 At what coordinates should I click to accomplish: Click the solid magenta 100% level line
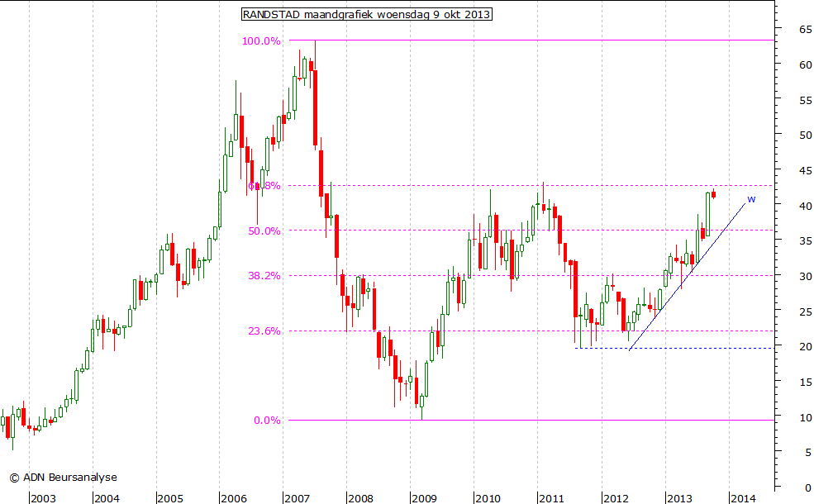[531, 40]
